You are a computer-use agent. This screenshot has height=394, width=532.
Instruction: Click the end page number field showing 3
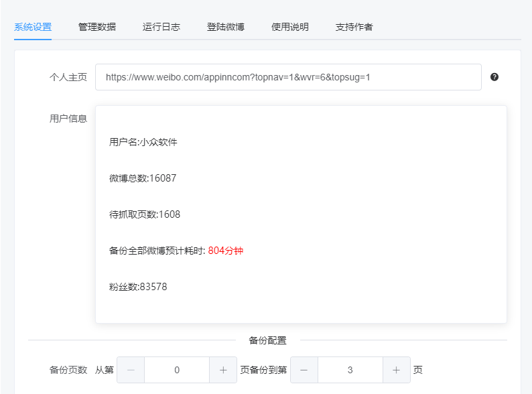[x=350, y=370]
